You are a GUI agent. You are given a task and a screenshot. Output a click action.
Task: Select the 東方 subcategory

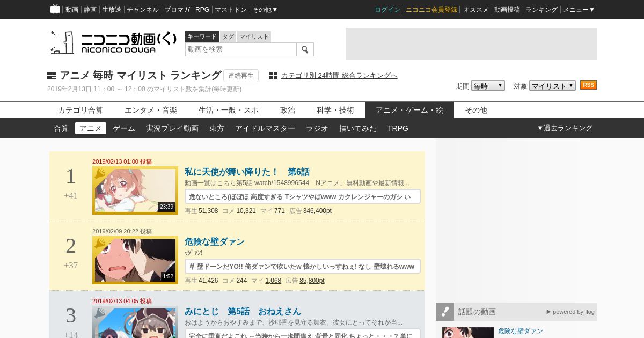click(x=217, y=128)
